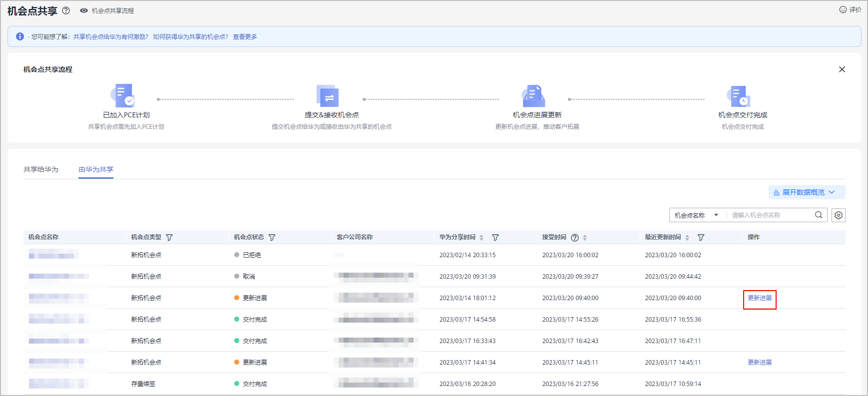
Task: Switch to the 共享给华为 tab
Action: pyautogui.click(x=41, y=169)
